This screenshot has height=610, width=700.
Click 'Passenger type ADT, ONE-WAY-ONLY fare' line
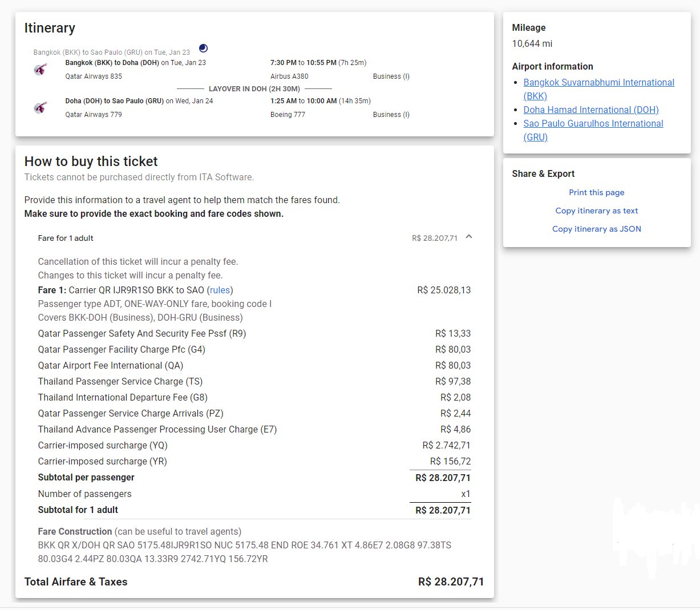pyautogui.click(x=155, y=304)
